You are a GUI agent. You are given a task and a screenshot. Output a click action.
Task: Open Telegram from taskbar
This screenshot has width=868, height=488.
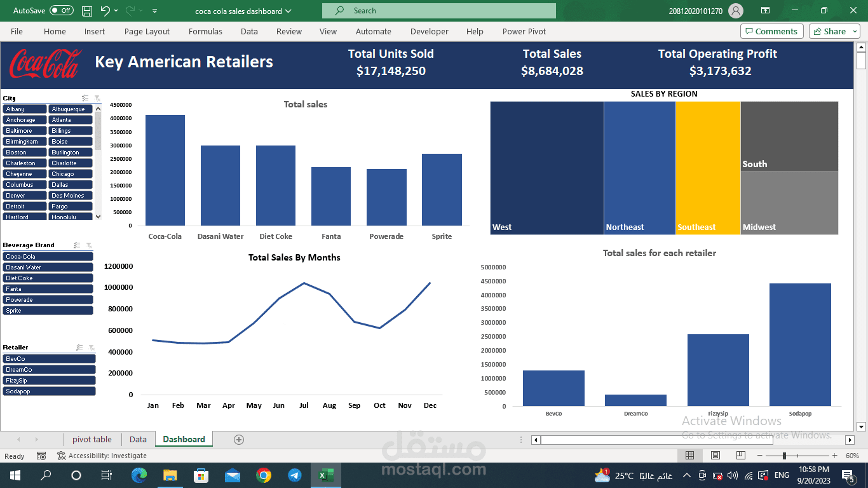pos(294,475)
